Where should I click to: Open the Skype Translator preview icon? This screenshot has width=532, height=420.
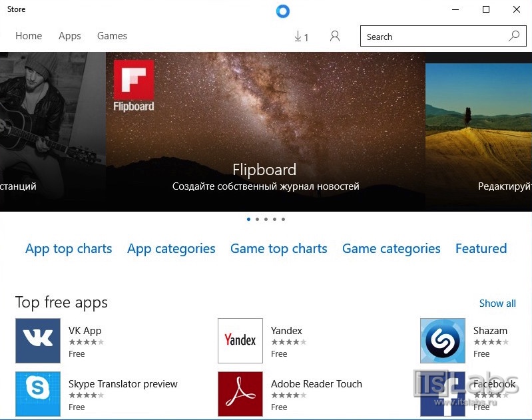coord(38,394)
